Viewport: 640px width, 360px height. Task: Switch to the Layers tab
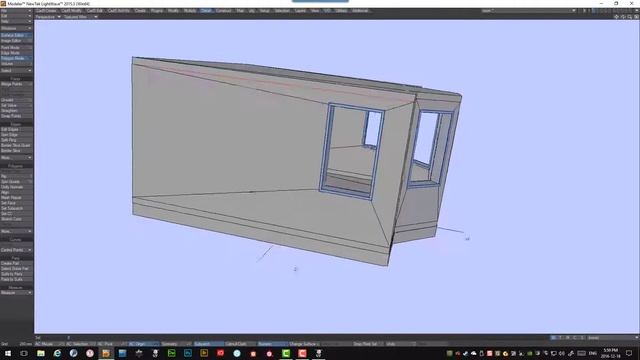pyautogui.click(x=300, y=11)
